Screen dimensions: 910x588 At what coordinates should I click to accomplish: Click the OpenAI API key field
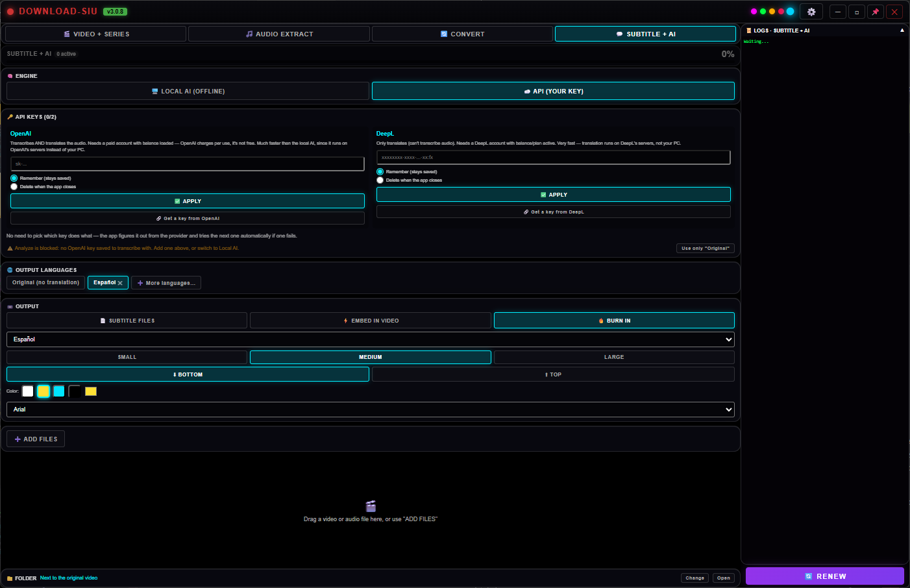(188, 164)
